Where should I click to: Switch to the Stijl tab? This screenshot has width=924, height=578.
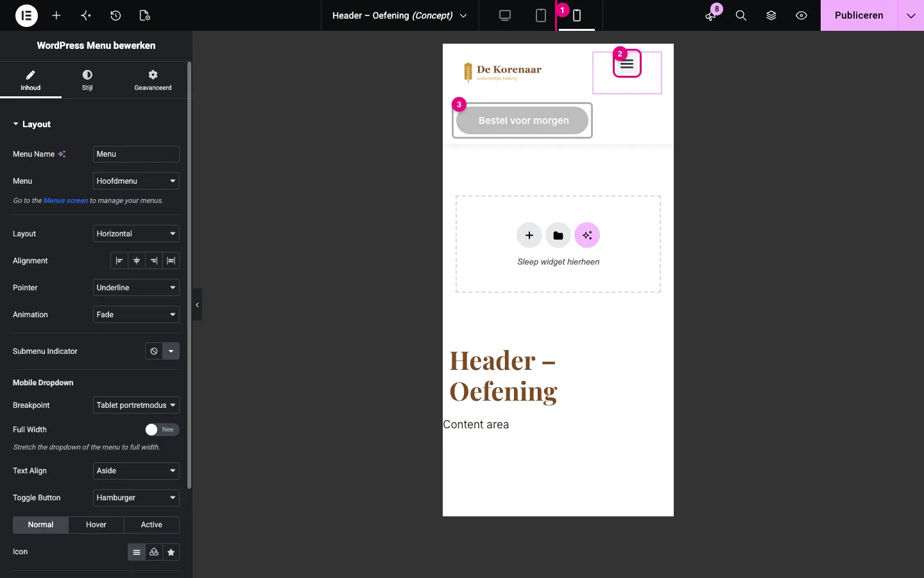[x=87, y=80]
